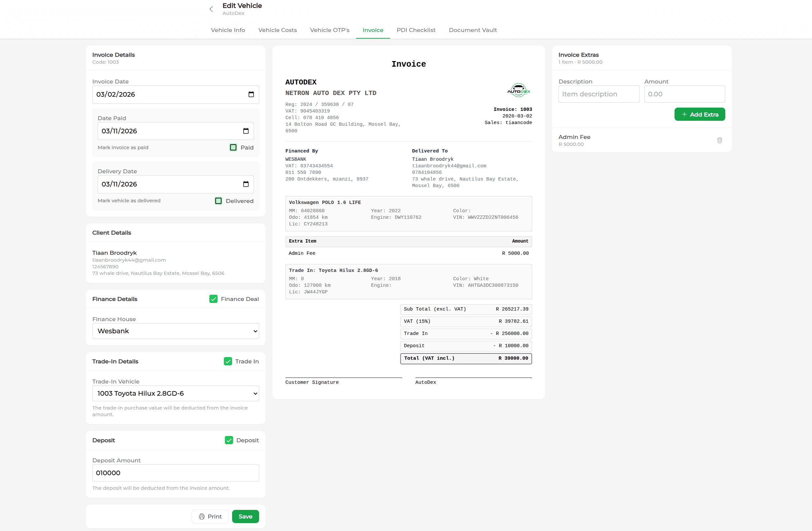Disable the Finance Deal checkbox
Screen dimensions: 812x531
pyautogui.click(x=213, y=299)
